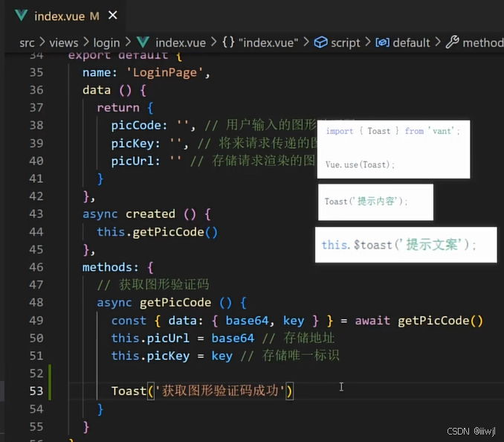The height and width of the screenshot is (442, 504).
Task: Click the return keyword on line 37
Action: 118,108
